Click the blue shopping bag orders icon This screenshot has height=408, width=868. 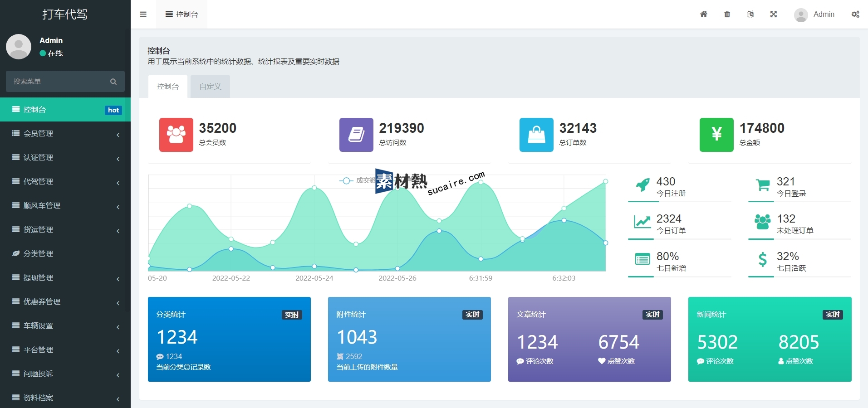(536, 135)
